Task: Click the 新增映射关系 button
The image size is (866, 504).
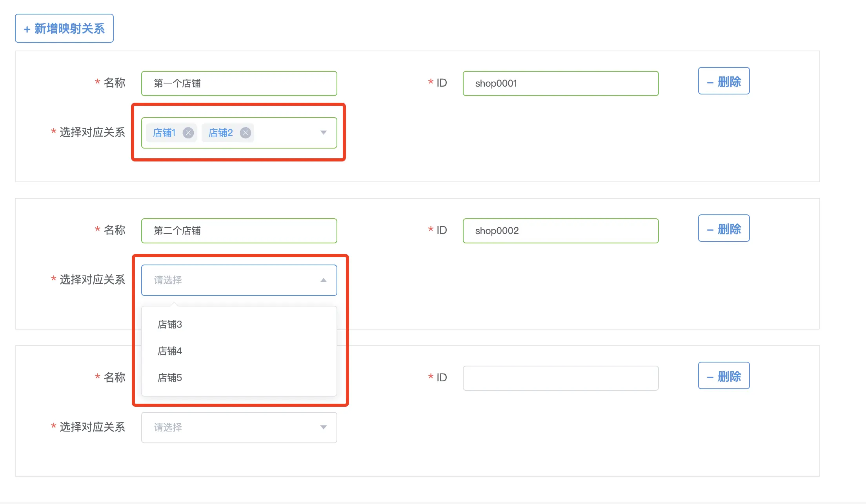Action: click(x=64, y=28)
